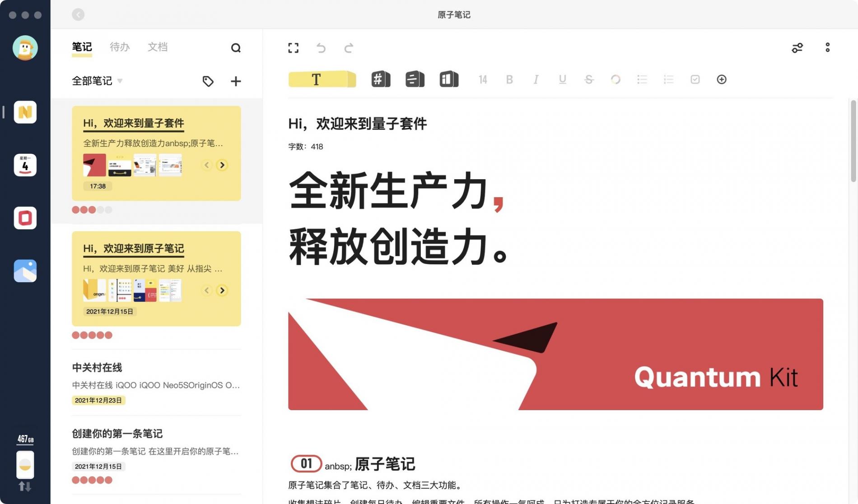Screen dimensions: 858x504
Task: Show next thumbnails in 原子笔记 card
Action: point(222,291)
